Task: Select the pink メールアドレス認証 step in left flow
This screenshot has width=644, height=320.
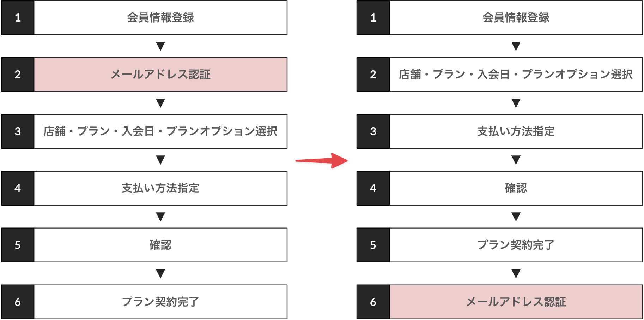Action: [x=160, y=75]
